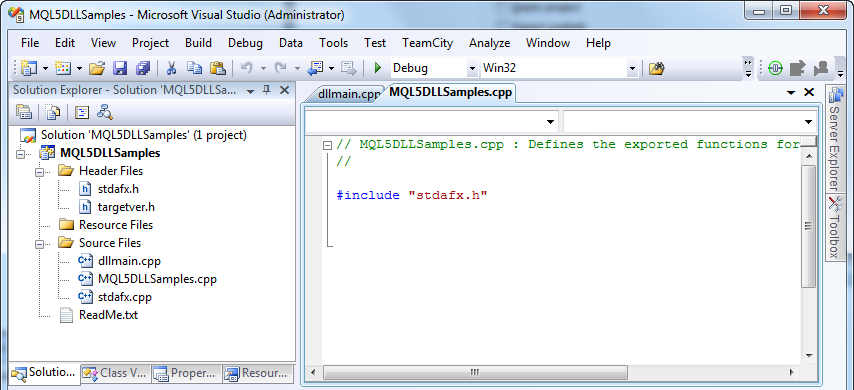Open the Analyze menu
The image size is (854, 390).
[x=490, y=42]
